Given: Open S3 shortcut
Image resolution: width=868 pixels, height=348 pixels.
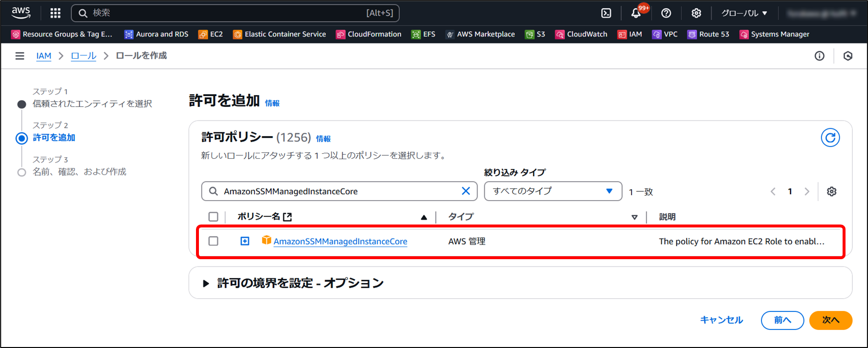Looking at the screenshot, I should [x=535, y=34].
